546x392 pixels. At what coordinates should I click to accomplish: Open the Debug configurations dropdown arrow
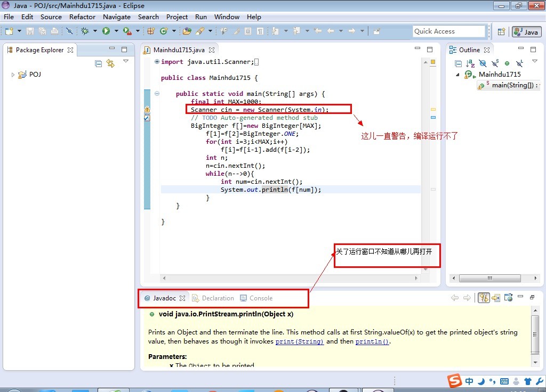pyautogui.click(x=95, y=31)
